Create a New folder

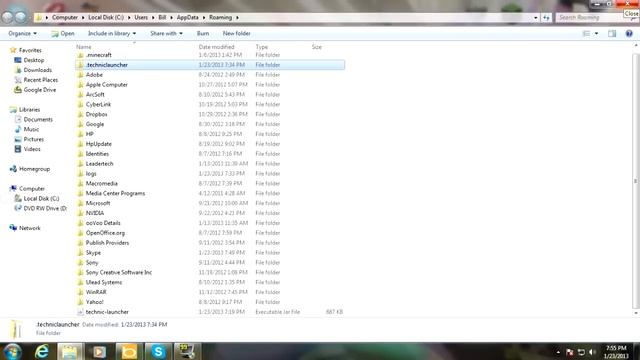(x=236, y=33)
